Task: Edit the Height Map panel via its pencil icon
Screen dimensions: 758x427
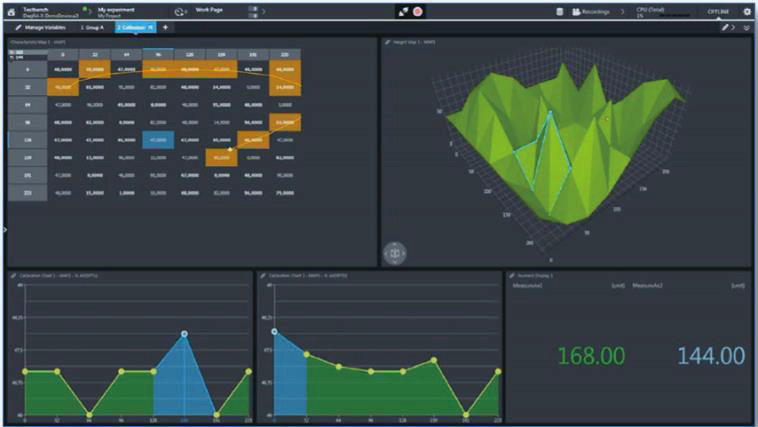Action: tap(387, 43)
